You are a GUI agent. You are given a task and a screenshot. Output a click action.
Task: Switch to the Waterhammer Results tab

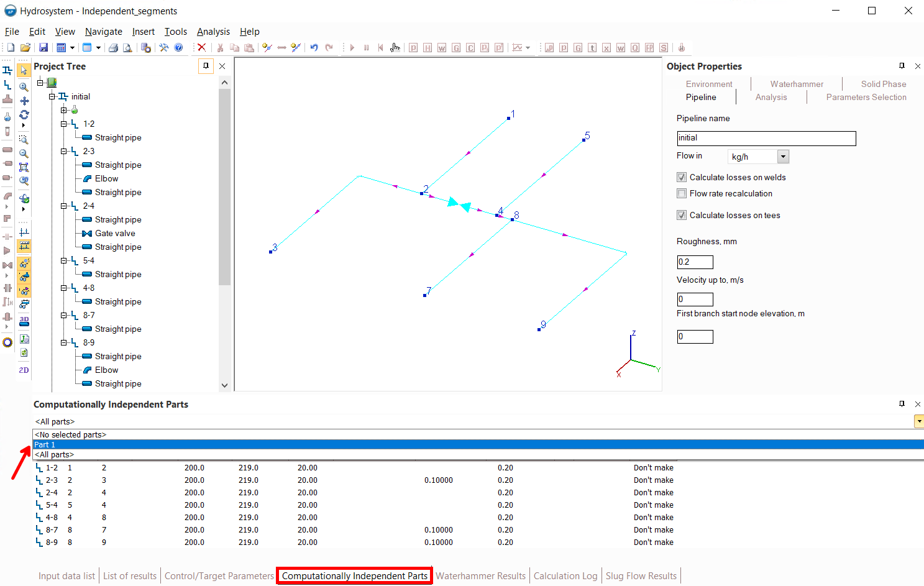point(480,576)
